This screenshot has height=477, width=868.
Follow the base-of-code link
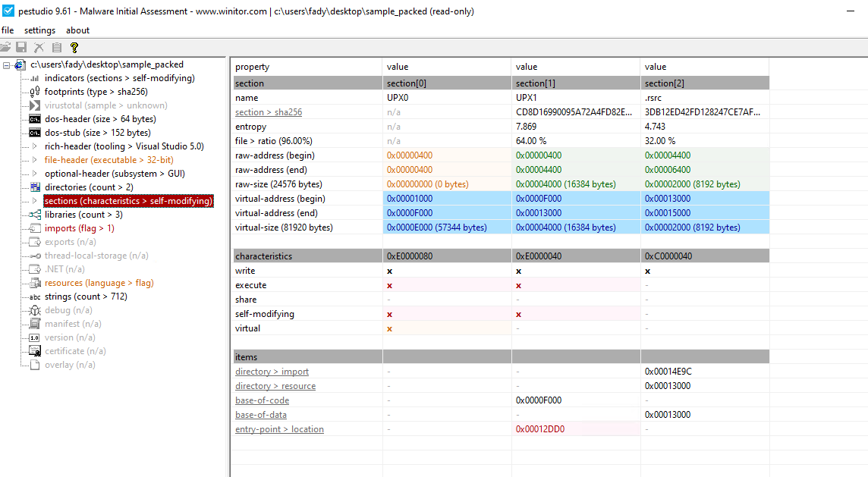262,400
